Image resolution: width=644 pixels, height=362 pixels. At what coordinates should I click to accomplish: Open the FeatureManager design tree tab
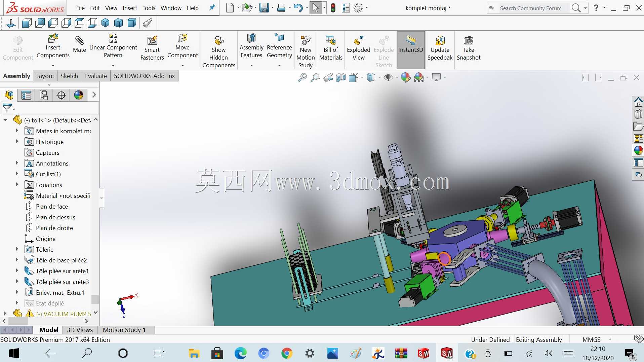pyautogui.click(x=9, y=95)
